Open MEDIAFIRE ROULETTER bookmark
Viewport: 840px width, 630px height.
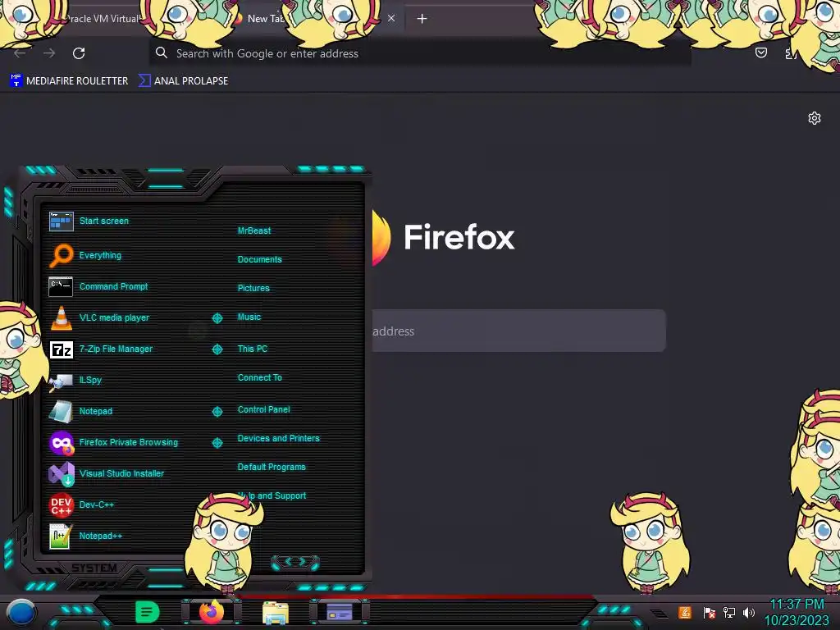click(x=69, y=81)
